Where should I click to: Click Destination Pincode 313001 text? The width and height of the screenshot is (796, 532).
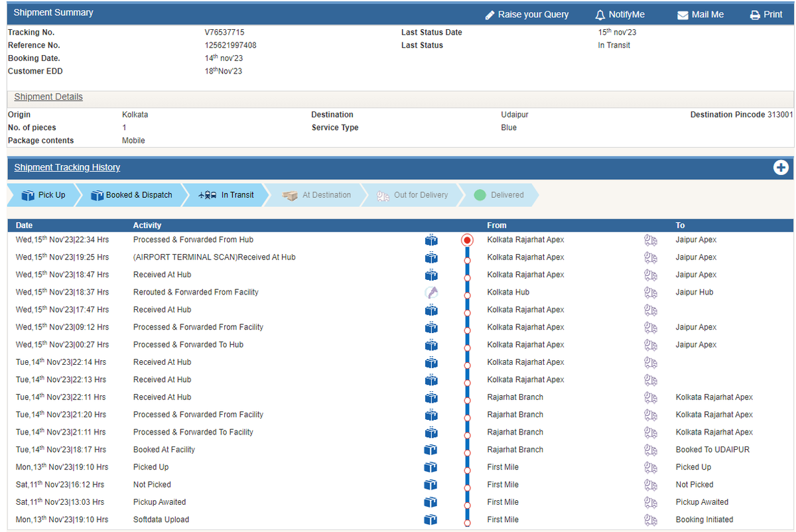[742, 115]
